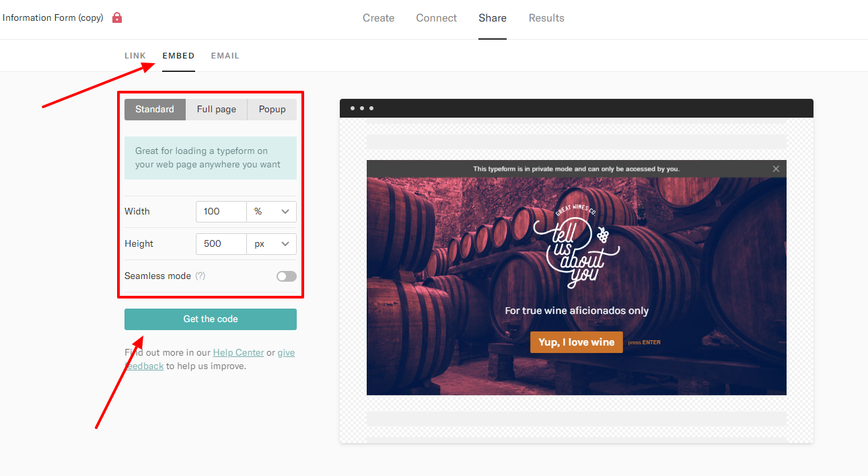Follow the Help Center link
Image resolution: width=868 pixels, height=476 pixels.
point(238,352)
